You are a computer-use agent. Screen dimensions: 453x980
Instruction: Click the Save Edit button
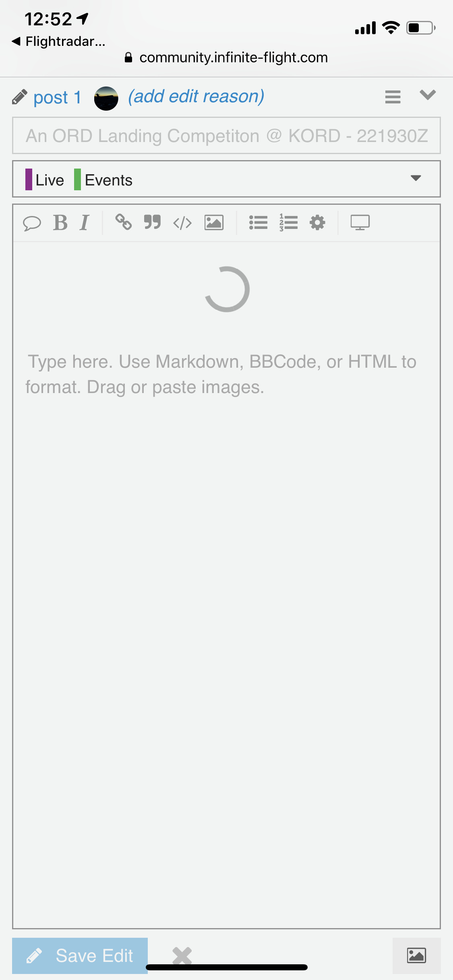click(x=80, y=956)
